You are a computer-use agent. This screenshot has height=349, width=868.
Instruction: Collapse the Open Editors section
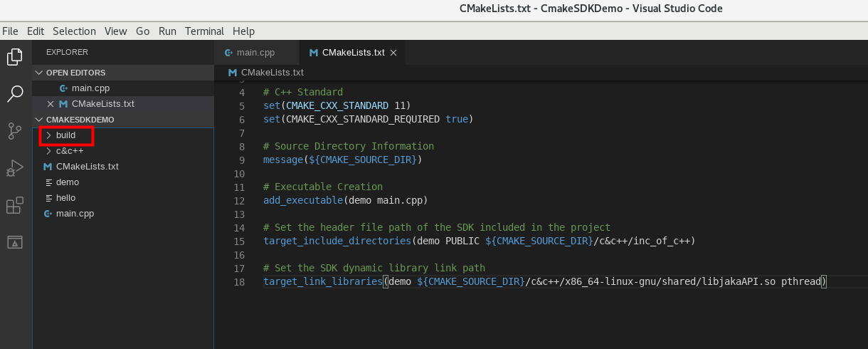[x=75, y=73]
